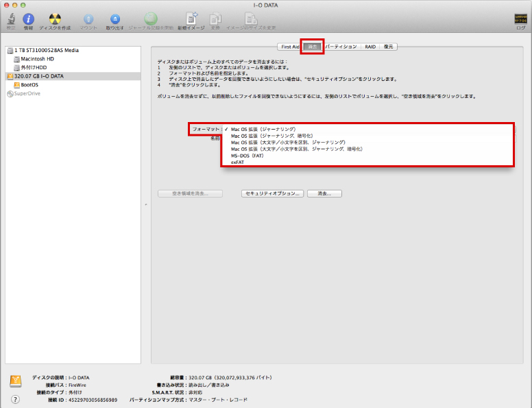The image size is (532, 408).
Task: Click the ディスクを作成 (Burn) icon
Action: point(55,20)
